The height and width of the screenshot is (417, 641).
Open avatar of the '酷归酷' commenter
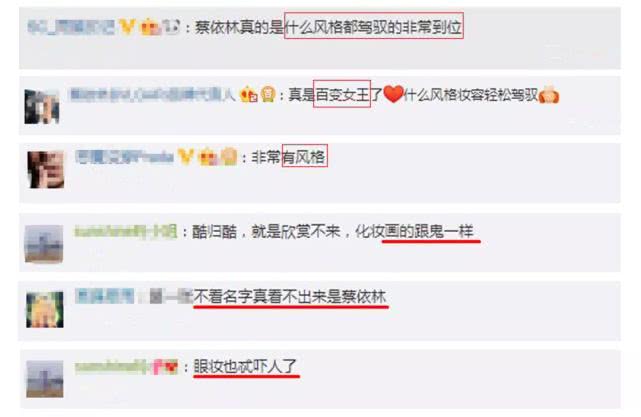pyautogui.click(x=44, y=244)
